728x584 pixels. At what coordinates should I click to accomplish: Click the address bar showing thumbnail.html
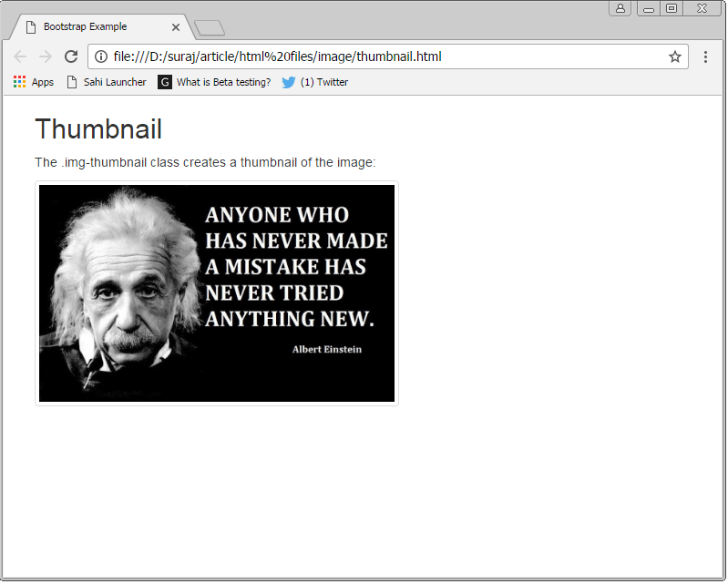tap(387, 56)
